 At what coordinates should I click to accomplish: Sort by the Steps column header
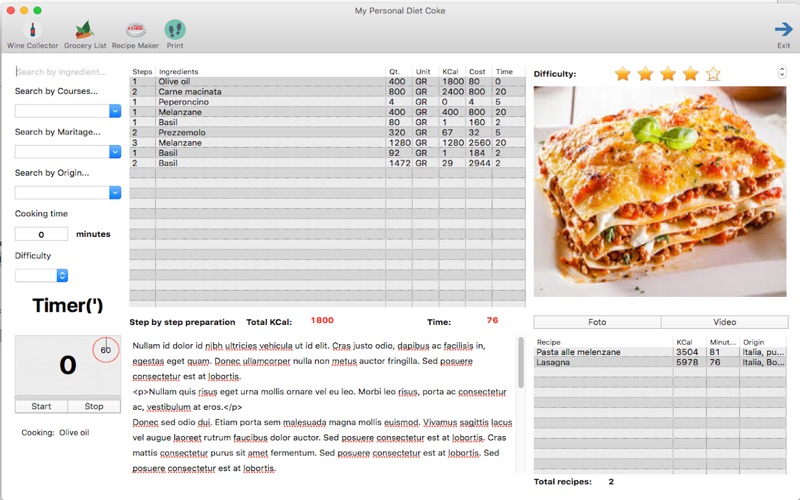(x=142, y=72)
